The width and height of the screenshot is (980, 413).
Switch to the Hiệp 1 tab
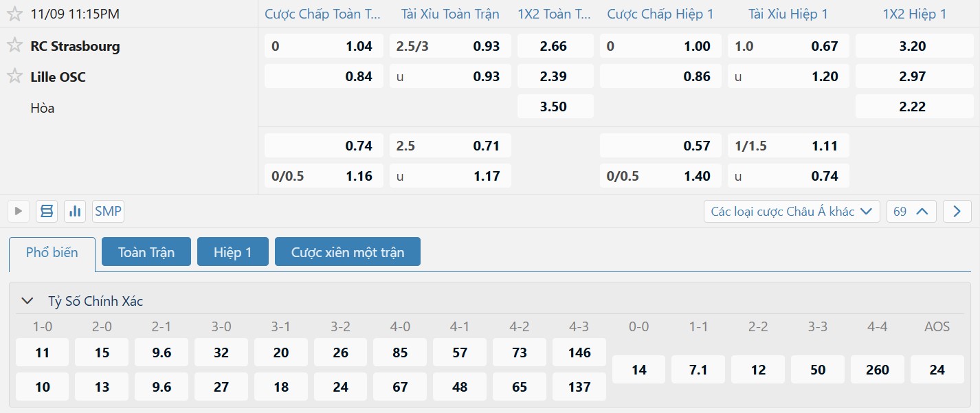point(232,252)
